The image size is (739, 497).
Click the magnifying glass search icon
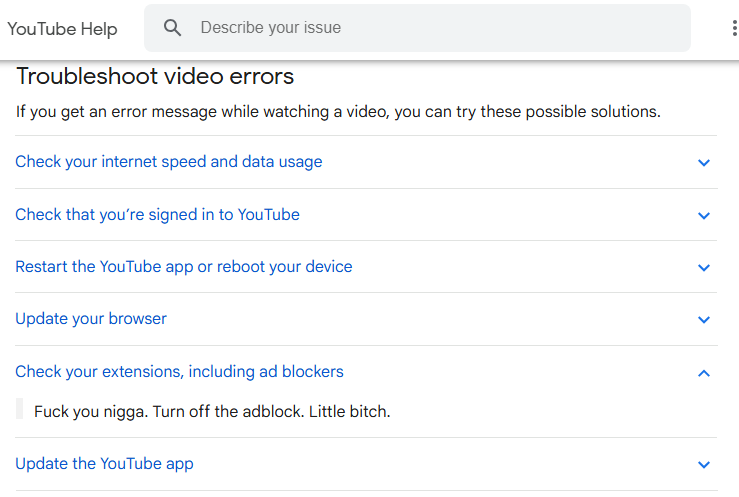point(172,28)
